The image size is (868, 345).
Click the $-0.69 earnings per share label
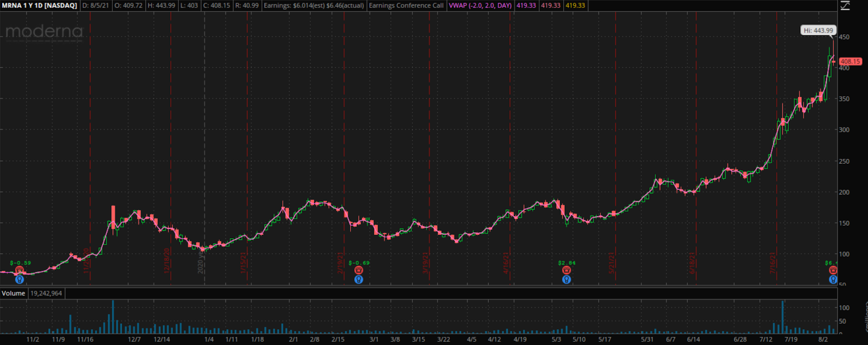(x=359, y=263)
